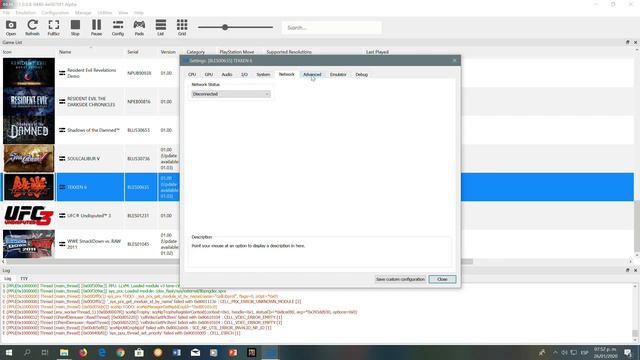
Task: Select the Resident Evil Revelations Demo thumbnail
Action: tap(29, 72)
